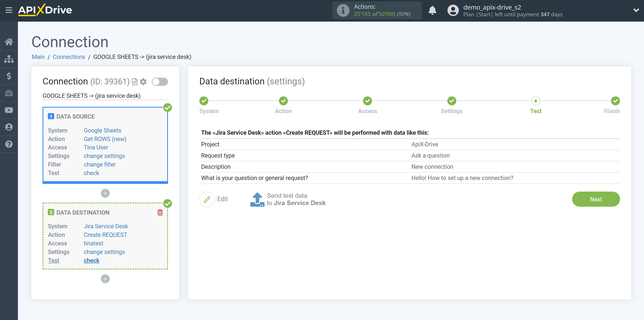The width and height of the screenshot is (644, 320).
Task: Add step after Data Destination
Action: pos(105,279)
